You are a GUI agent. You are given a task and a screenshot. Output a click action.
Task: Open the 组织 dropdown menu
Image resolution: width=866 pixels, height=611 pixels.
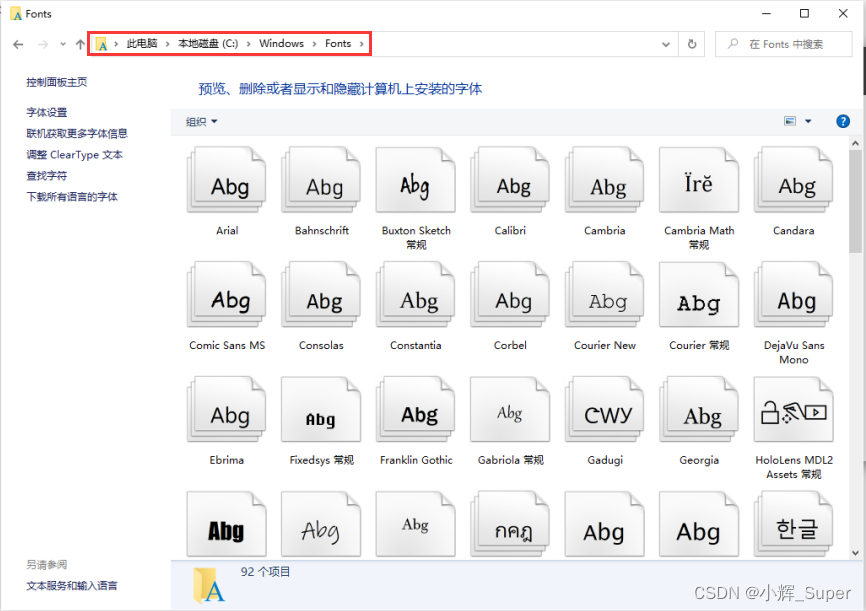tap(202, 122)
